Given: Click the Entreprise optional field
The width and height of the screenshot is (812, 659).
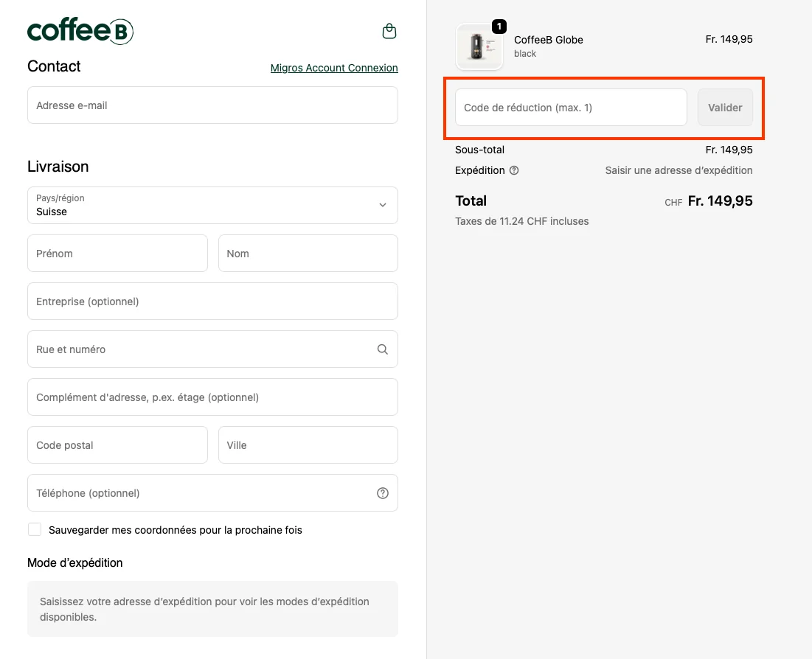Looking at the screenshot, I should (212, 301).
